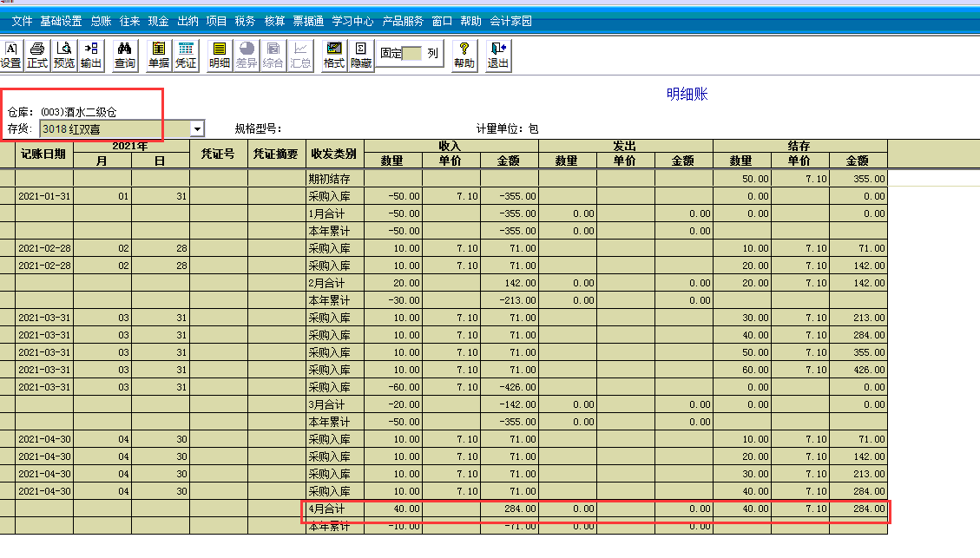The height and width of the screenshot is (558, 980).
Task: Click the 明细账 title text
Action: point(687,95)
